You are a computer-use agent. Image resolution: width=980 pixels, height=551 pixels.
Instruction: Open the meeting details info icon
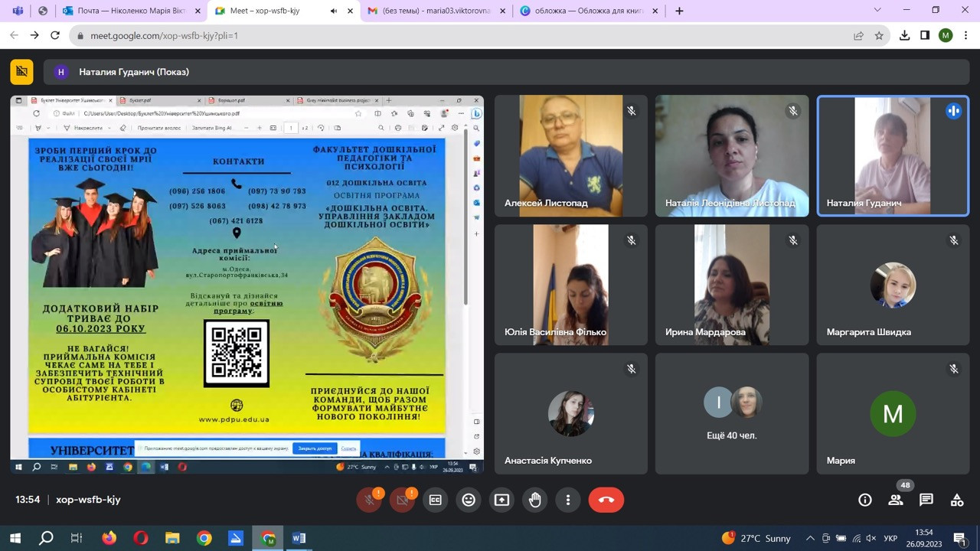[865, 500]
